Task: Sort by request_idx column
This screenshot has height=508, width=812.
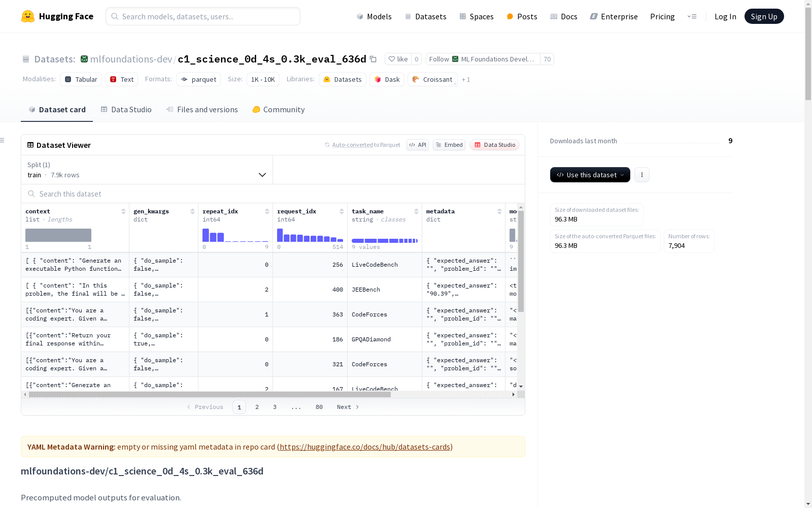Action: click(x=342, y=211)
